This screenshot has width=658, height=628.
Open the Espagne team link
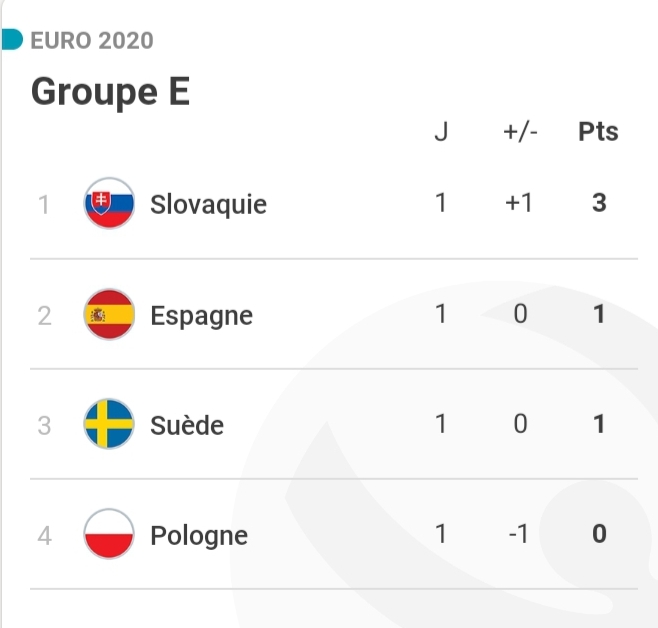tap(201, 316)
